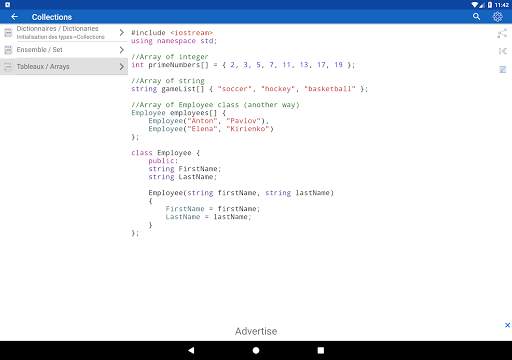Expand the Ensemble / Set chevron

tap(122, 50)
